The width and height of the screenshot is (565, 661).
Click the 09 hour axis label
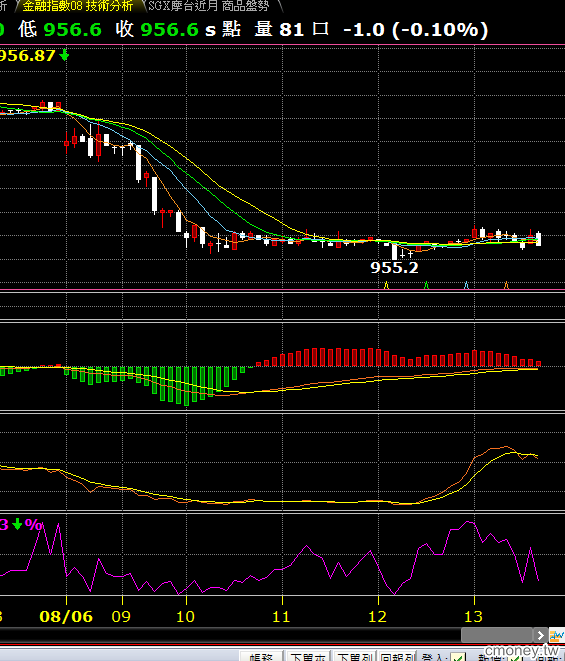[x=121, y=616]
